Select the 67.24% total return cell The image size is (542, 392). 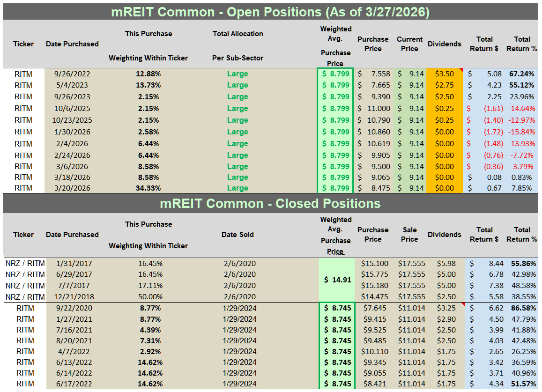pos(521,74)
